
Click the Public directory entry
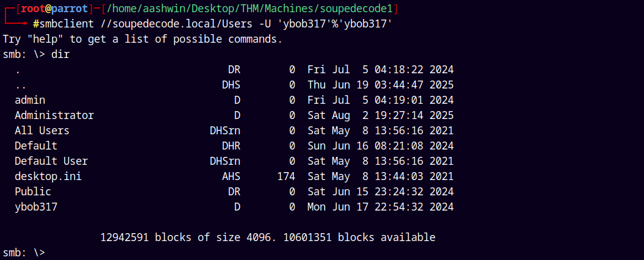point(33,192)
